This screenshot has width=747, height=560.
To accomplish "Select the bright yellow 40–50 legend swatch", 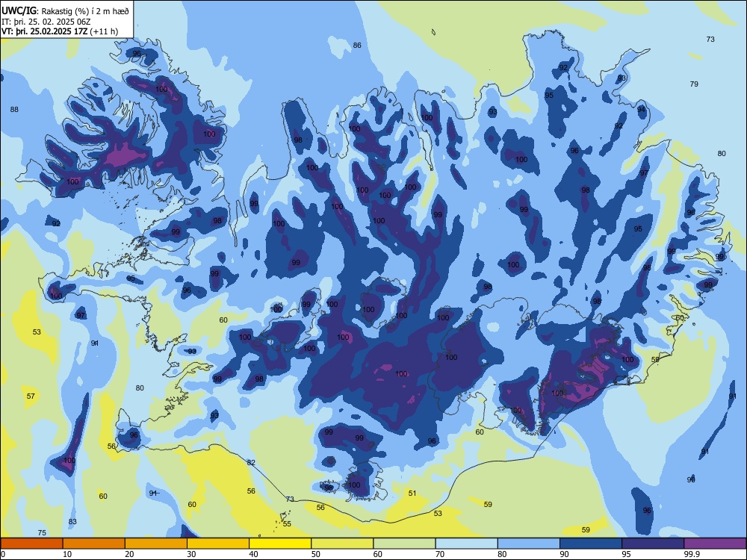I will point(280,544).
